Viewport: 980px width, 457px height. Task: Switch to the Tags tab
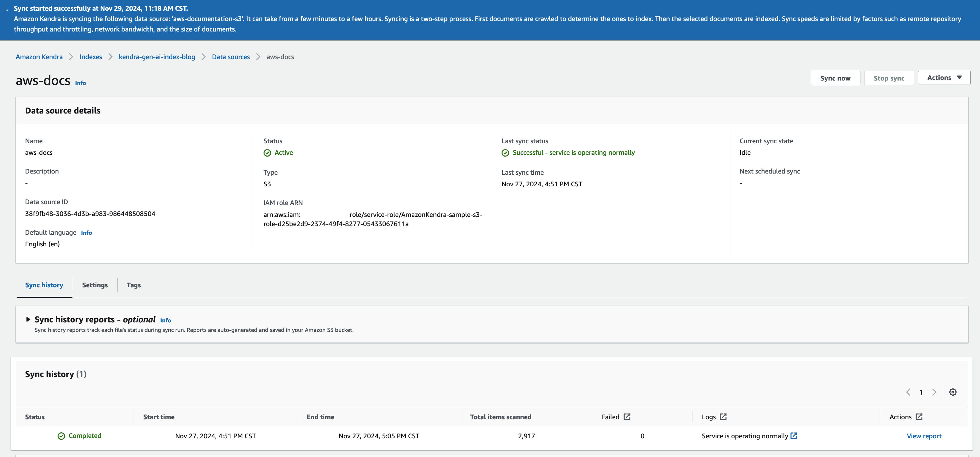click(x=134, y=285)
